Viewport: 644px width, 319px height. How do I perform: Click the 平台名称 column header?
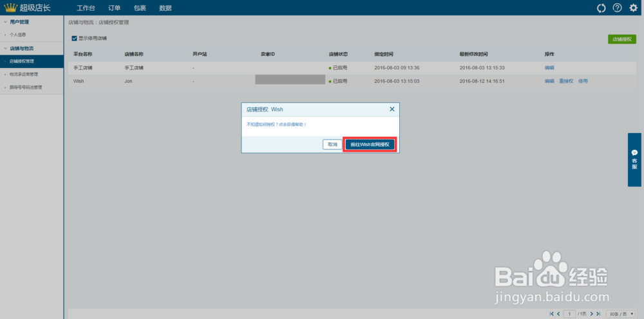(82, 54)
